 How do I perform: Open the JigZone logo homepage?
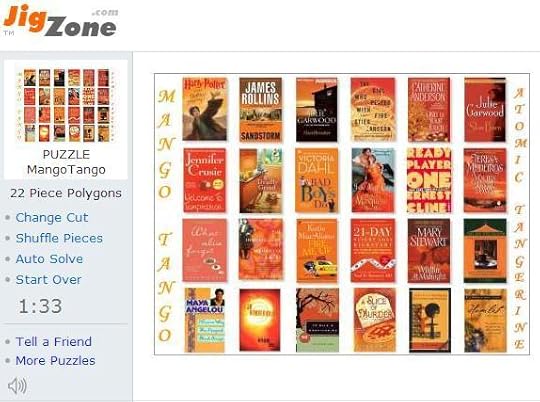point(61,21)
